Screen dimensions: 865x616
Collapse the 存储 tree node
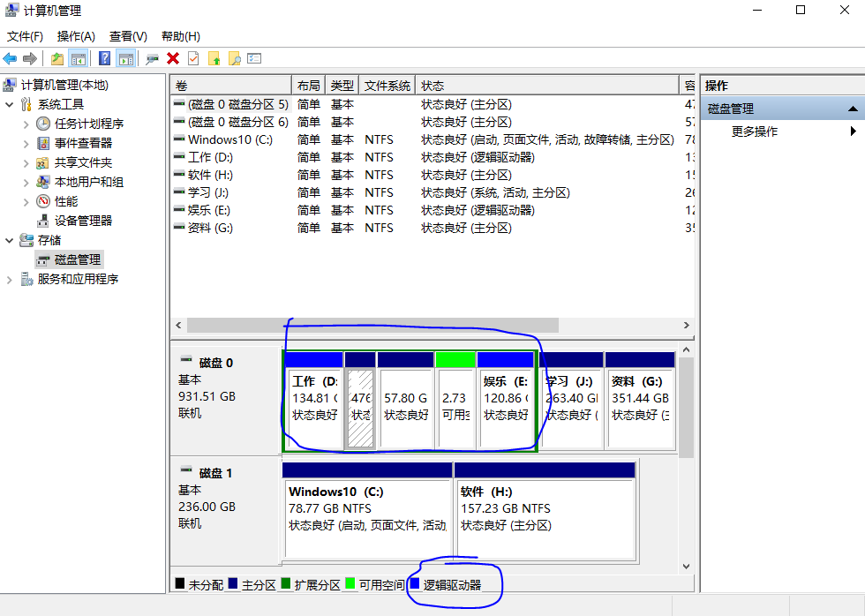tap(10, 240)
